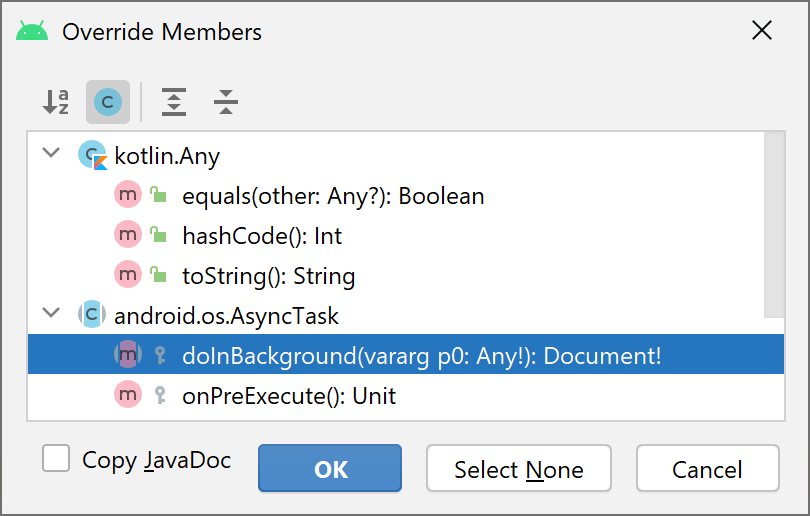Enable the Copy JavaDoc checkbox

pos(56,459)
